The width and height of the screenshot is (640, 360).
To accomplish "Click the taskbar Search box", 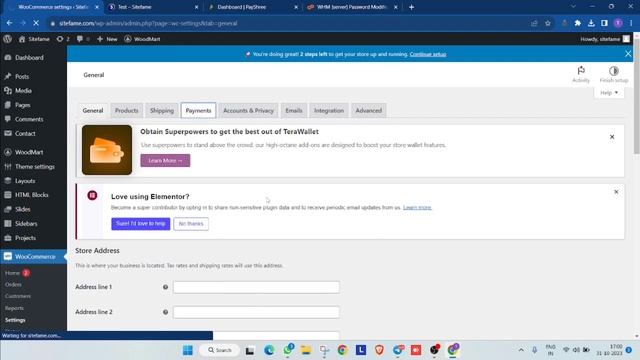I will coord(220,350).
